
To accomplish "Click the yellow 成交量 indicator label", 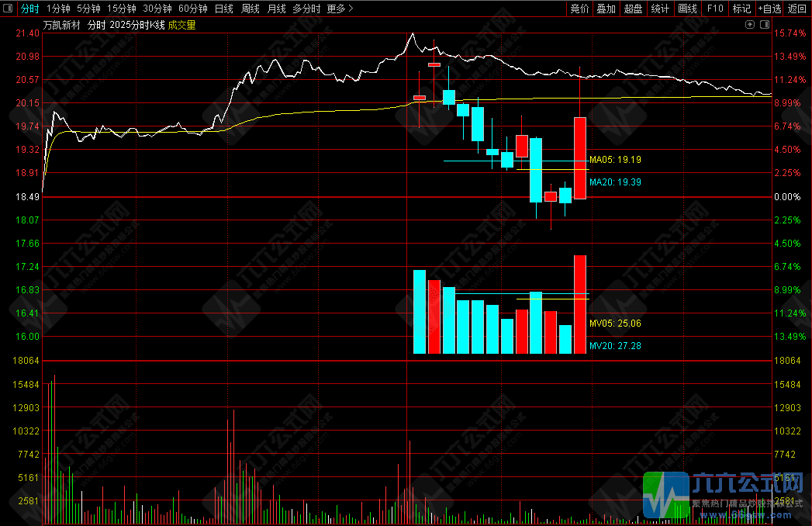I will (181, 25).
